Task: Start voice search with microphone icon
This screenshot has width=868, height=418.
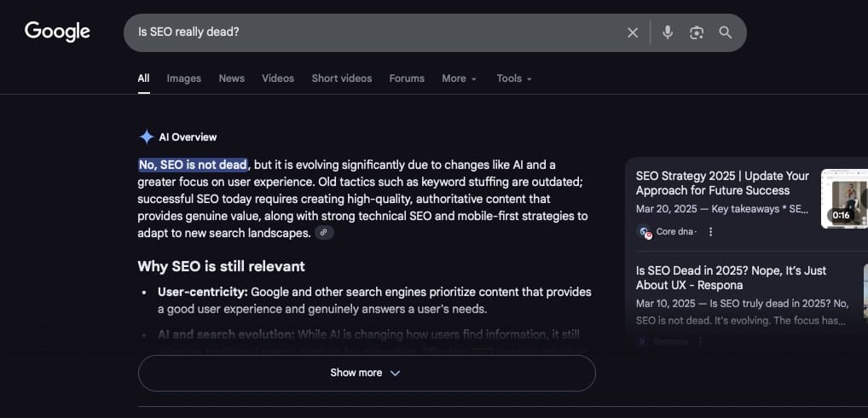Action: 668,32
